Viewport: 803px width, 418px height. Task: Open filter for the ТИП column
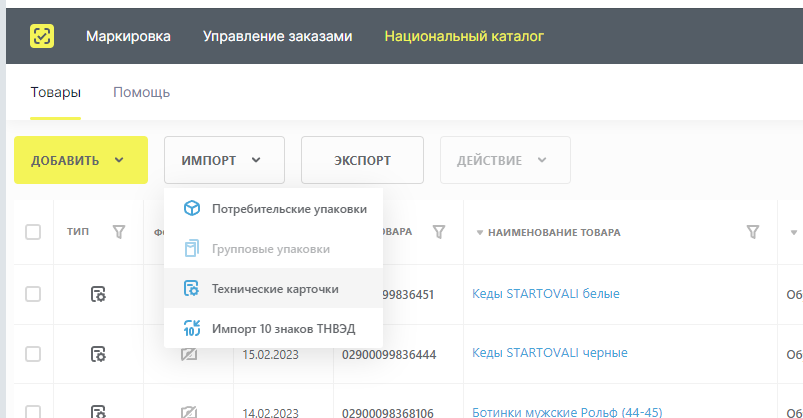pyautogui.click(x=119, y=232)
